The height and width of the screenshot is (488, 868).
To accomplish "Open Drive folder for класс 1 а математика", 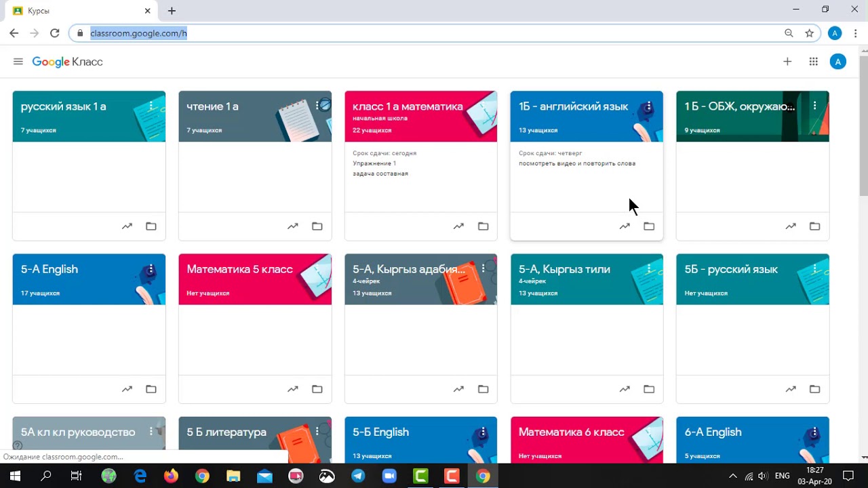I will [483, 226].
